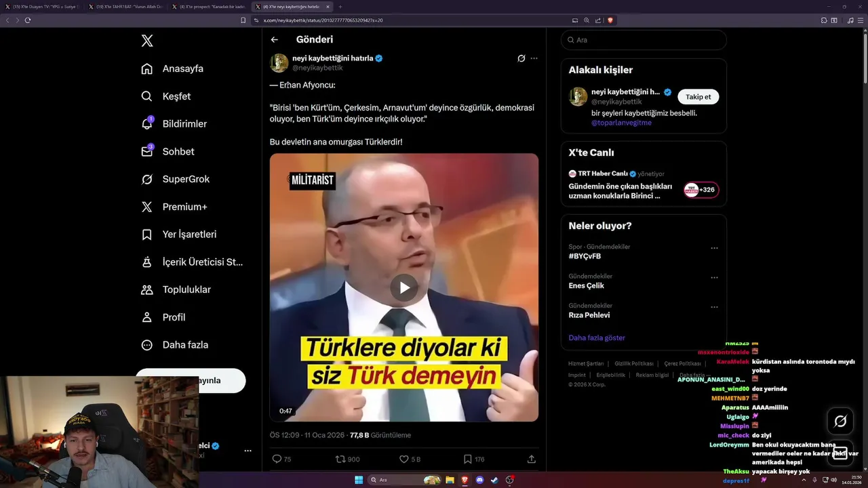Expand the Daha fazla menu
The image size is (868, 488).
[174, 345]
